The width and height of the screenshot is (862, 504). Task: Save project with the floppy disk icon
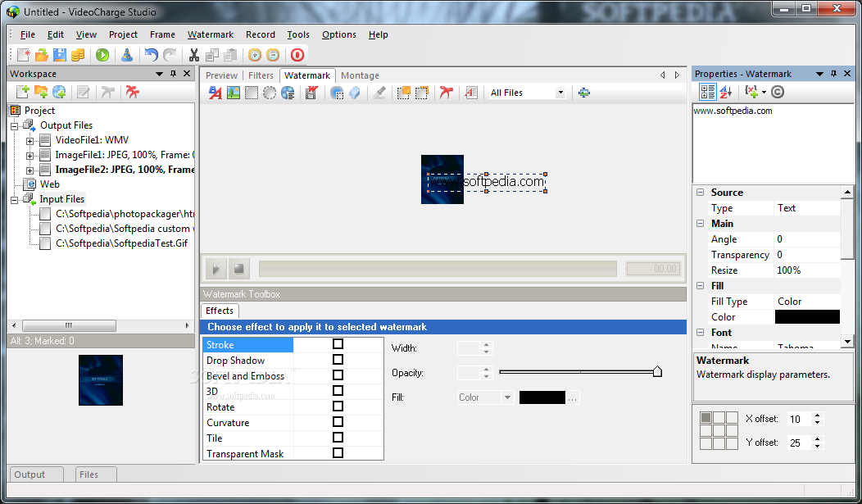[60, 55]
